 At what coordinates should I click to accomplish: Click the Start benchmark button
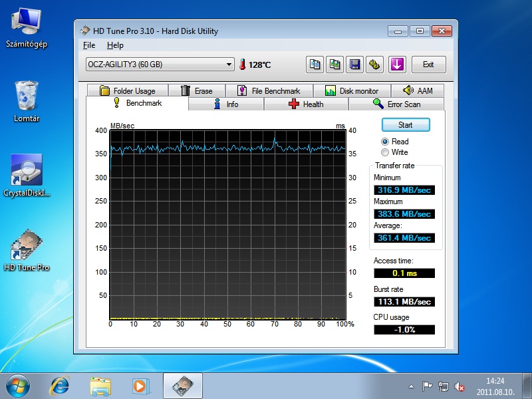(406, 125)
